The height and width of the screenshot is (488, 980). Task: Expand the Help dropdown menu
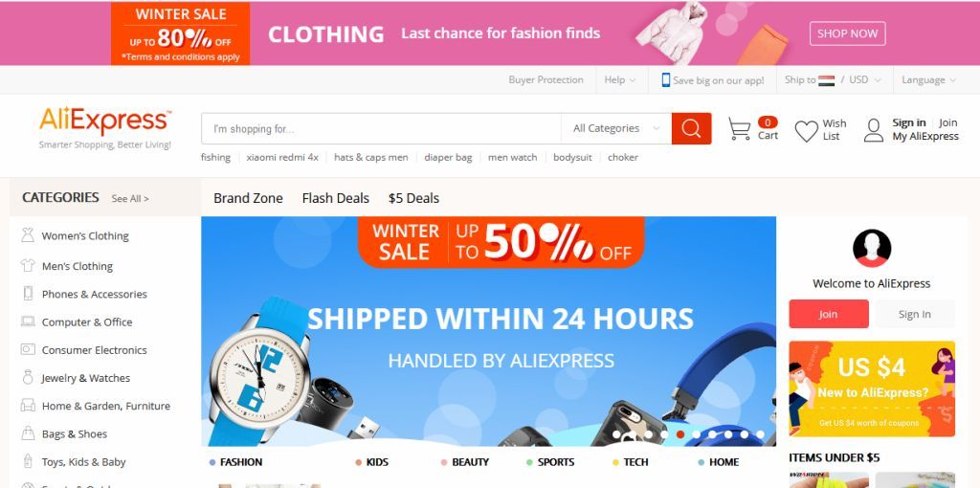(619, 80)
